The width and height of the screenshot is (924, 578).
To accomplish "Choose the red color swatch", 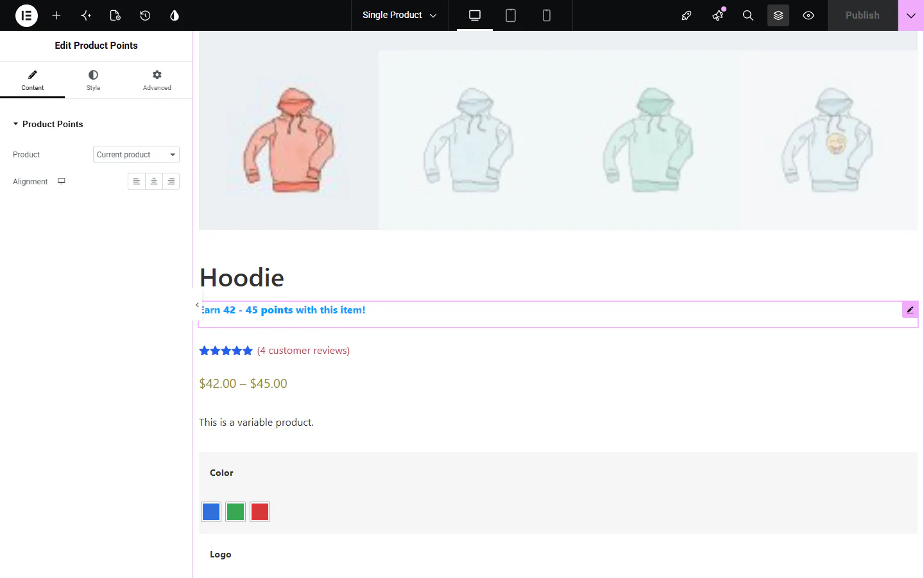I will coord(260,512).
